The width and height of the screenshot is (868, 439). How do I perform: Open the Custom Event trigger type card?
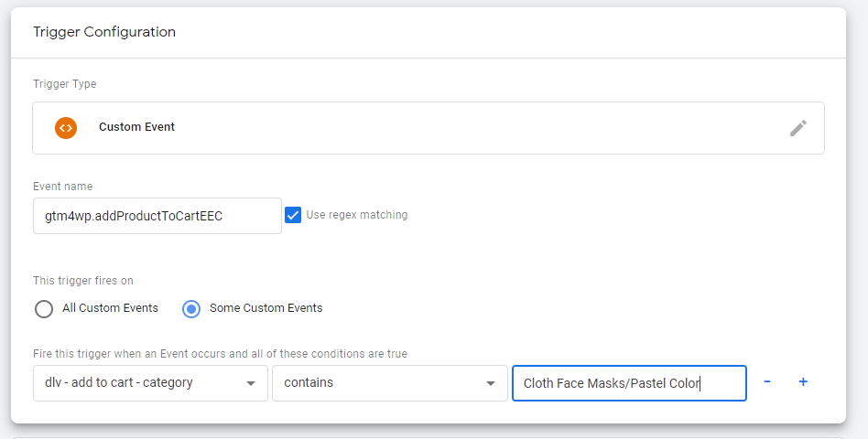coord(429,128)
